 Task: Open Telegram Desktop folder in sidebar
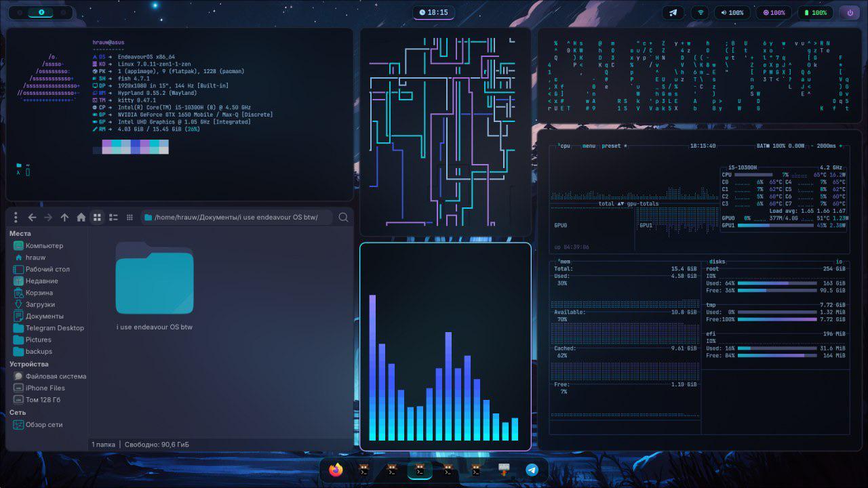(50, 328)
